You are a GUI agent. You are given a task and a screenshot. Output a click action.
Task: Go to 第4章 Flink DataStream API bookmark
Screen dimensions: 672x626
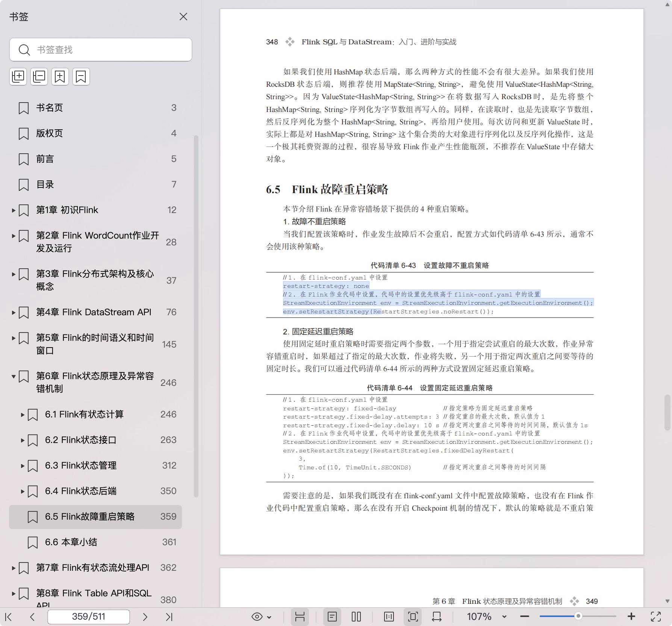click(94, 312)
